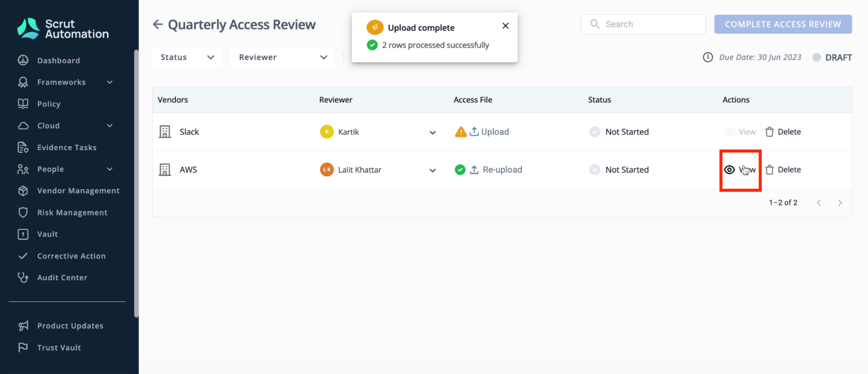This screenshot has width=868, height=374.
Task: Click the Not Started status circle for Slack
Action: tap(594, 132)
